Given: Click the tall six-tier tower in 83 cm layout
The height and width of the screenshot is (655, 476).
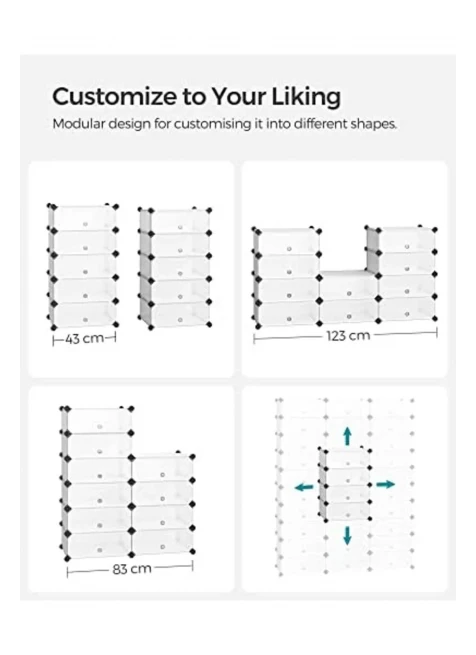Looking at the screenshot, I should point(97,483).
